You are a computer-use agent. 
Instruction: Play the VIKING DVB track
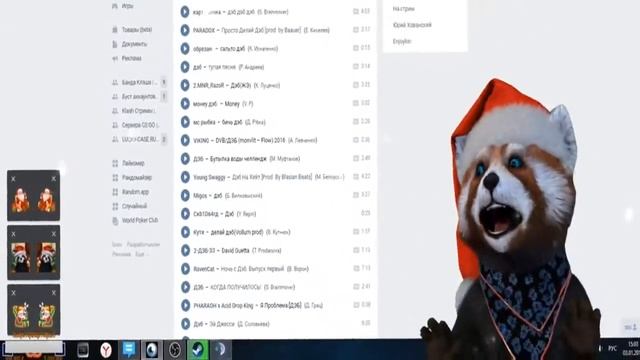click(185, 140)
